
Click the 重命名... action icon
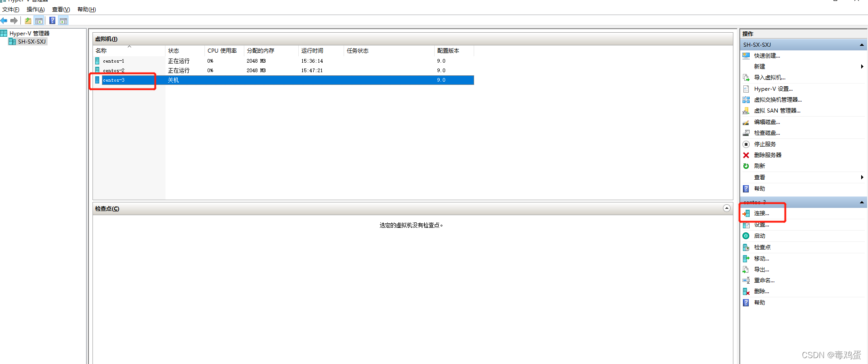pyautogui.click(x=746, y=280)
